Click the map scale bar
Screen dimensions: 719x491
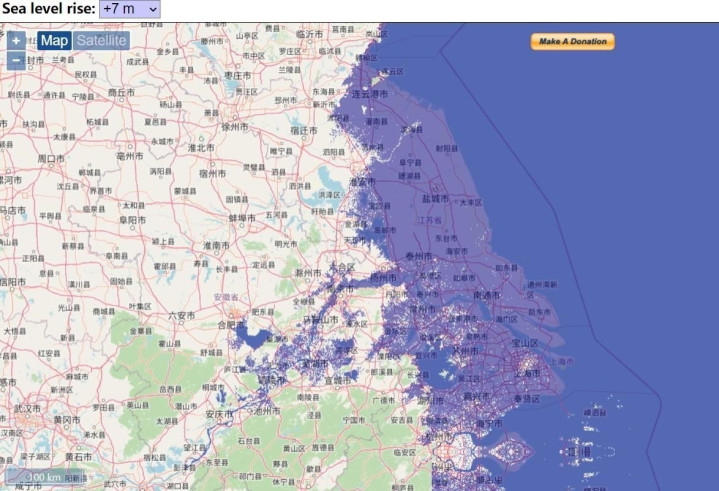pos(44,477)
